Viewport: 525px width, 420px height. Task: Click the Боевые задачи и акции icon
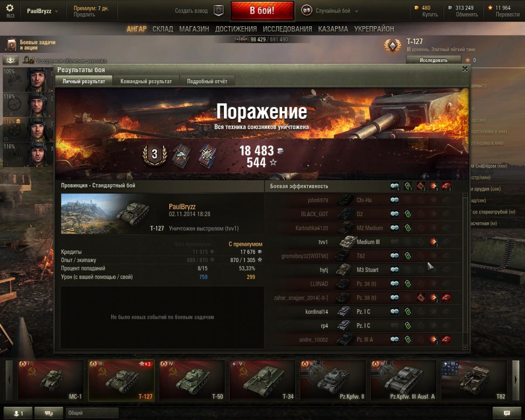11,45
